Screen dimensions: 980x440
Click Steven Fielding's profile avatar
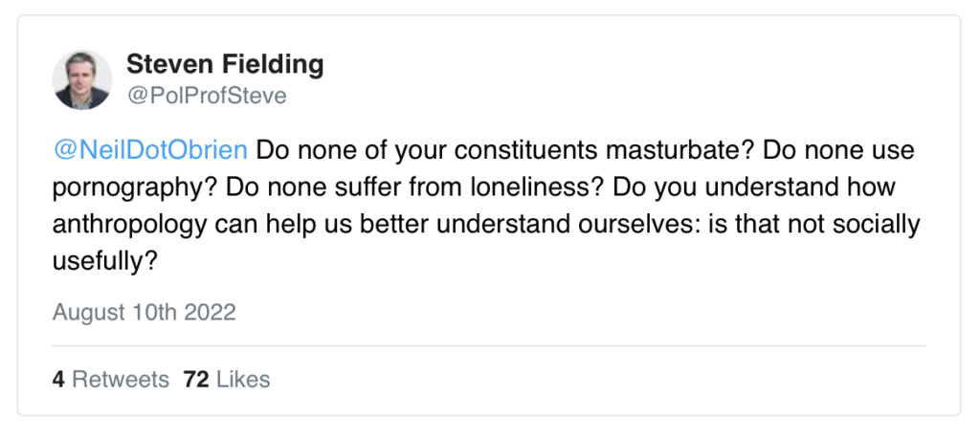pyautogui.click(x=82, y=80)
